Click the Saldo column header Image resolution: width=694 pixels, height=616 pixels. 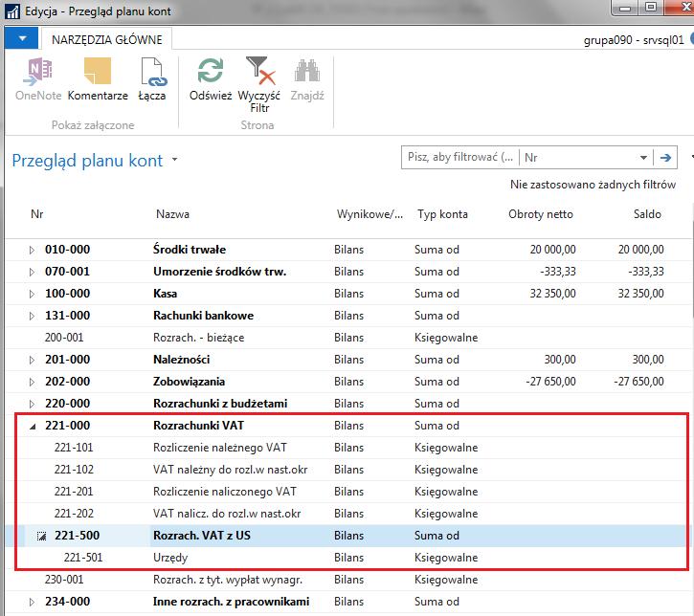(x=647, y=214)
